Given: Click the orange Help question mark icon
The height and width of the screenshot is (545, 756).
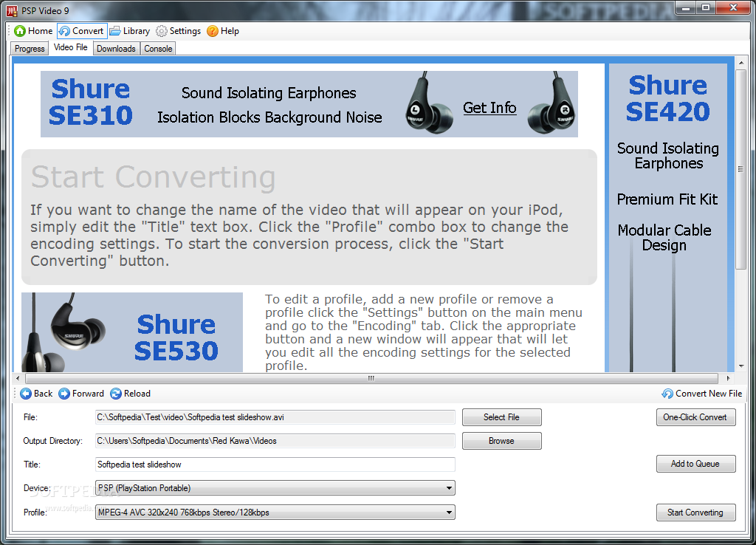Looking at the screenshot, I should pos(213,31).
